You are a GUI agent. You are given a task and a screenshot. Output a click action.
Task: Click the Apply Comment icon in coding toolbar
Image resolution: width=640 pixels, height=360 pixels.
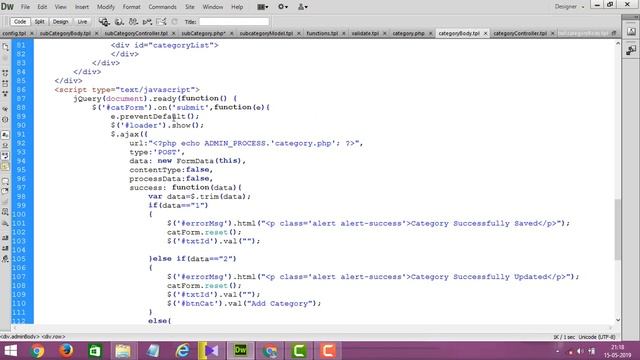(5, 181)
